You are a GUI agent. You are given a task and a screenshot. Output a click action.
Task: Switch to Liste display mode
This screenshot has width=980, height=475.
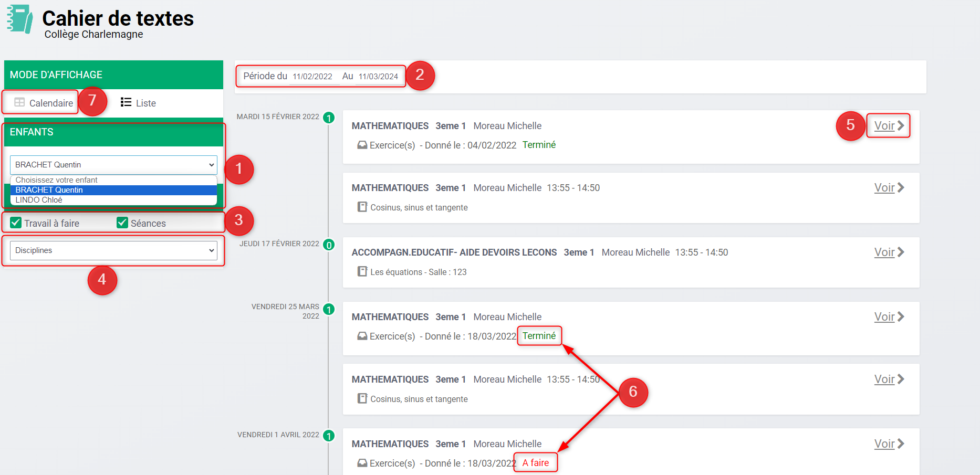click(x=145, y=103)
